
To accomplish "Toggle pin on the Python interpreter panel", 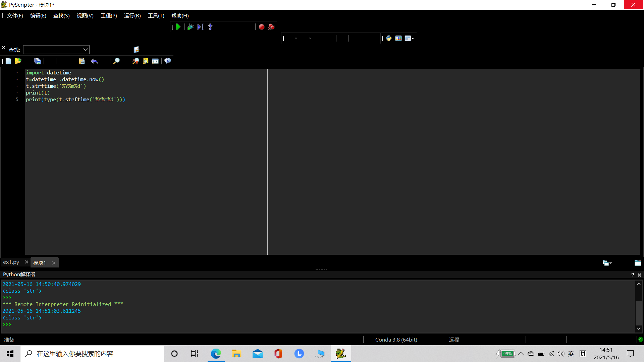I will [x=633, y=275].
